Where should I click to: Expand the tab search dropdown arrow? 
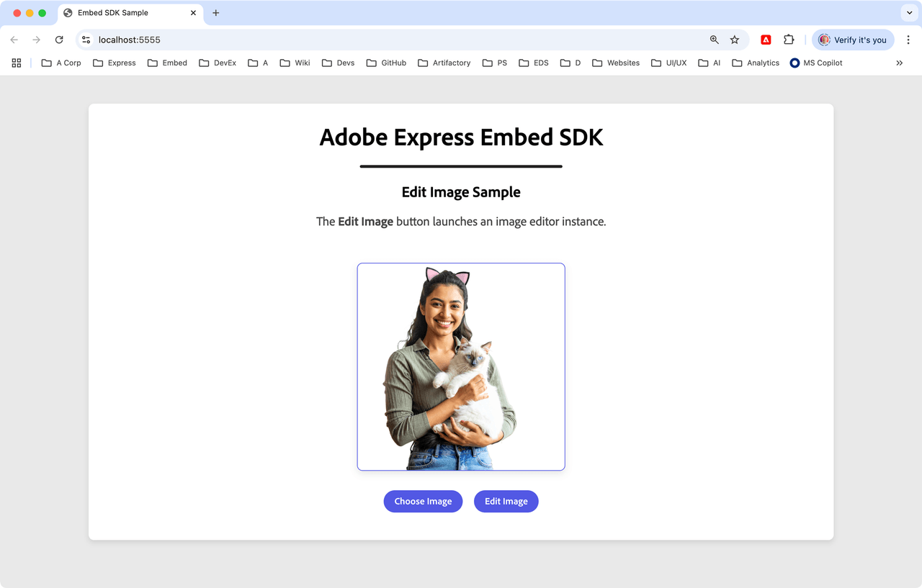point(908,13)
